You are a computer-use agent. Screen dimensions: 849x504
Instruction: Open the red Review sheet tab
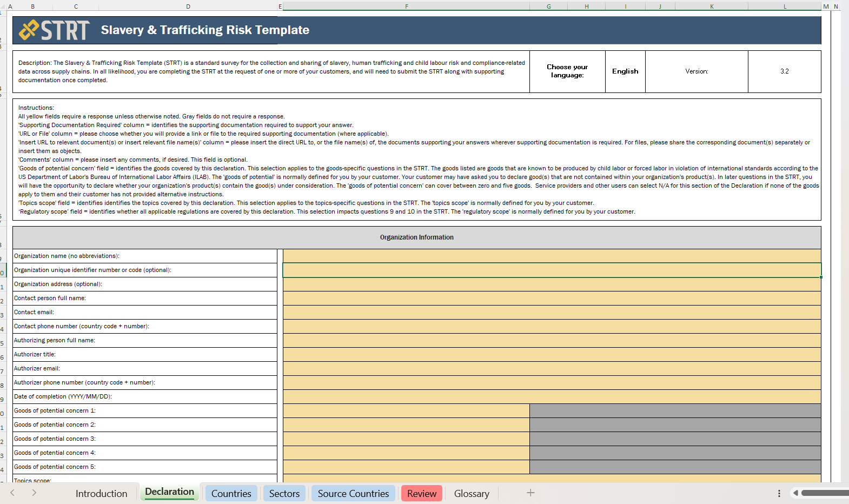click(422, 493)
